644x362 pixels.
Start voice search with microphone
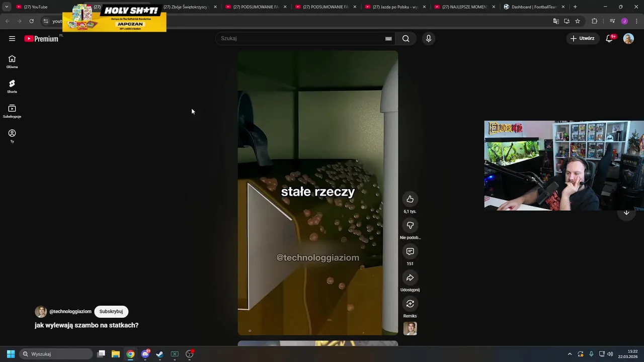tap(428, 38)
